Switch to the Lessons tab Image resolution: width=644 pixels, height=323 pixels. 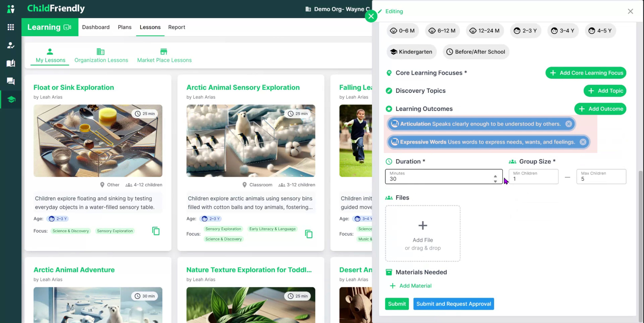point(150,27)
